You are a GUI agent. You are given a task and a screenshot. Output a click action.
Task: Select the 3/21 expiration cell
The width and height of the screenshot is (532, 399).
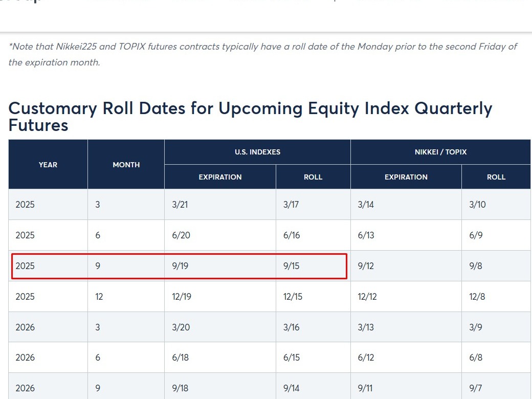(x=180, y=205)
